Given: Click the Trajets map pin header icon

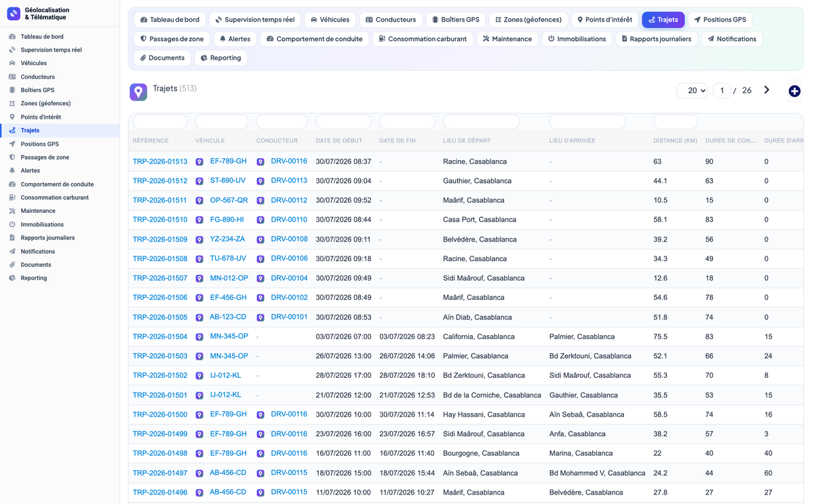Looking at the screenshot, I should [x=138, y=92].
